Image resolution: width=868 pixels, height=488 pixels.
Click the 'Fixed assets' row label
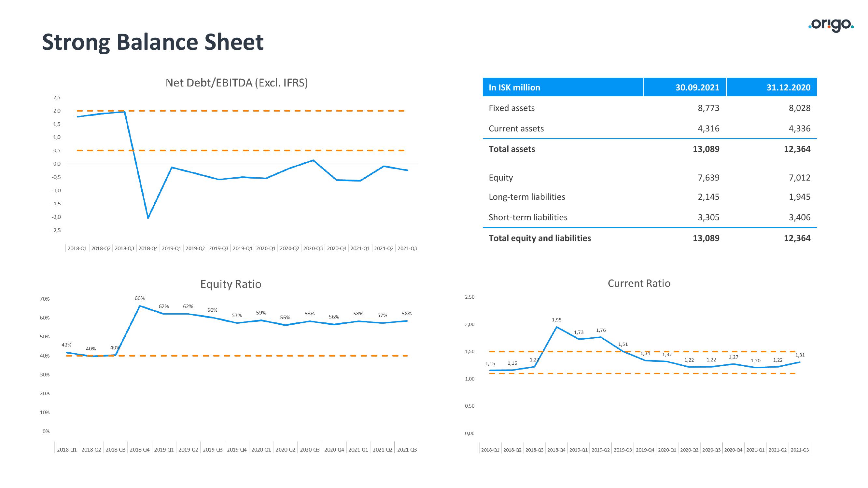point(511,108)
